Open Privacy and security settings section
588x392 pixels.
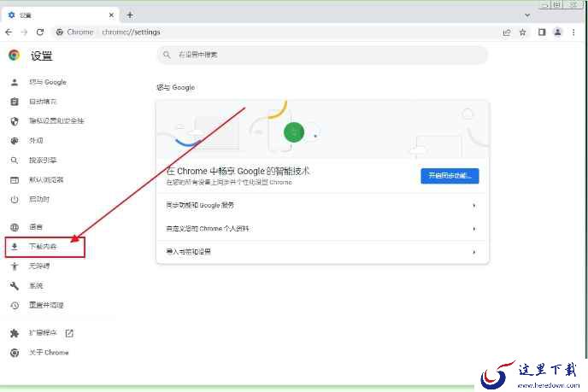56,120
